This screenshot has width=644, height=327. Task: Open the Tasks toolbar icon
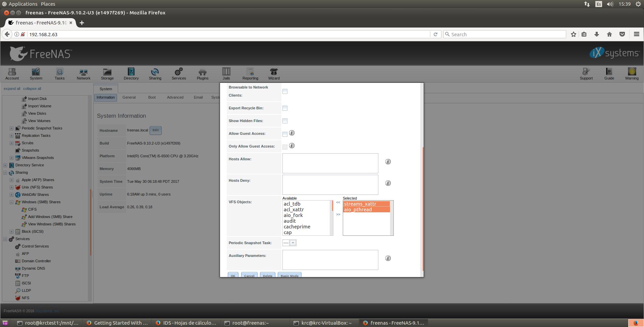tap(60, 74)
